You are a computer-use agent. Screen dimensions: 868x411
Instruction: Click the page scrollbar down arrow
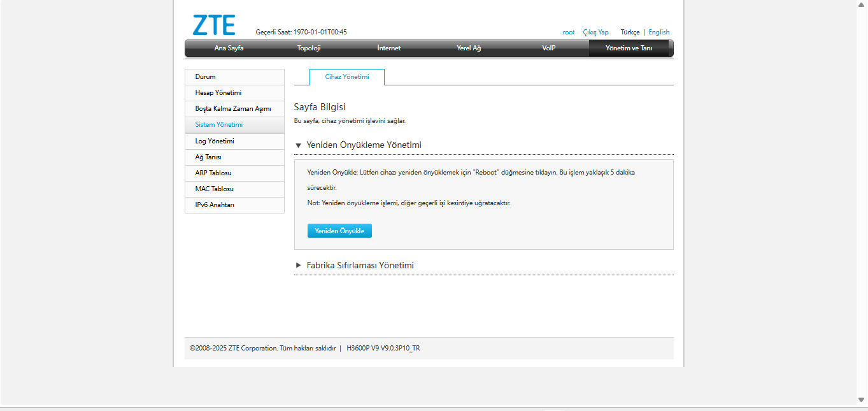click(x=862, y=400)
